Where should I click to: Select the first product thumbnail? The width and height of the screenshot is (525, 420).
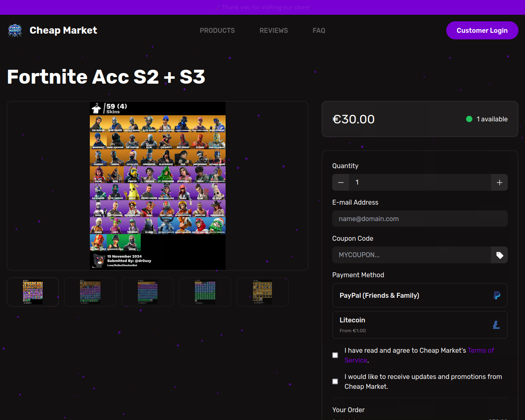coord(33,292)
